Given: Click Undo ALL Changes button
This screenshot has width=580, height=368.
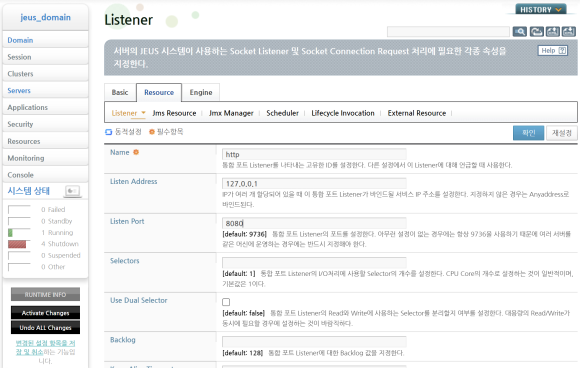Looking at the screenshot, I should pyautogui.click(x=45, y=327).
